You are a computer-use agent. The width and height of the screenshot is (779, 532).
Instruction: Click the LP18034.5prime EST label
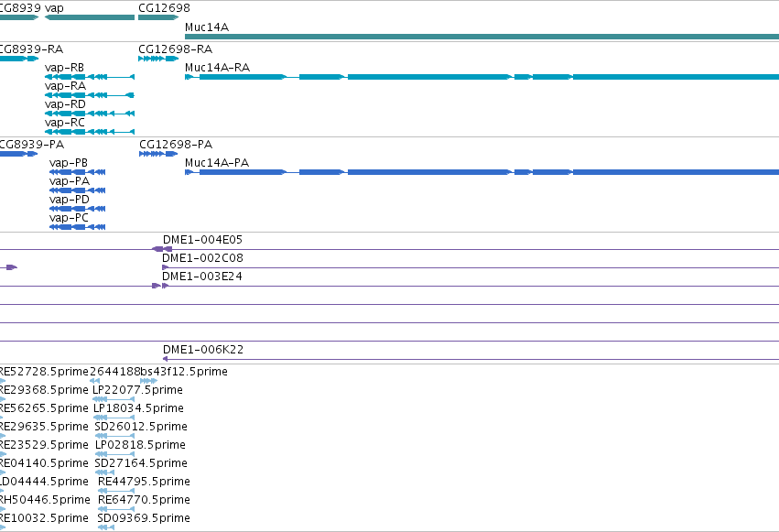click(138, 408)
